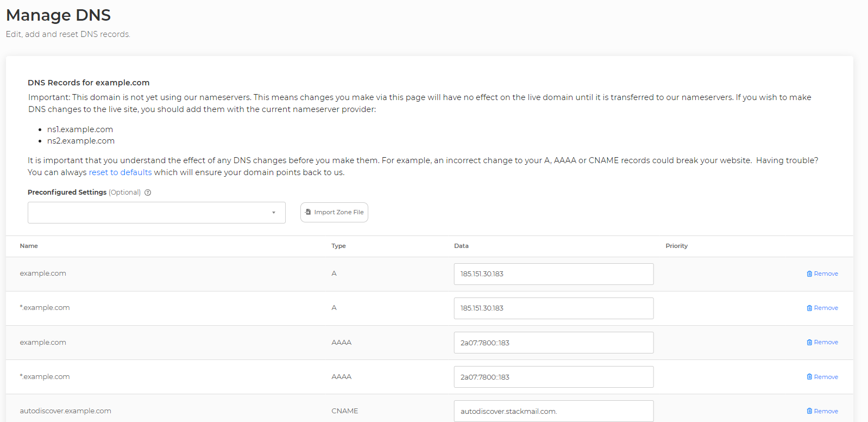Click the Name column header

[x=29, y=246]
